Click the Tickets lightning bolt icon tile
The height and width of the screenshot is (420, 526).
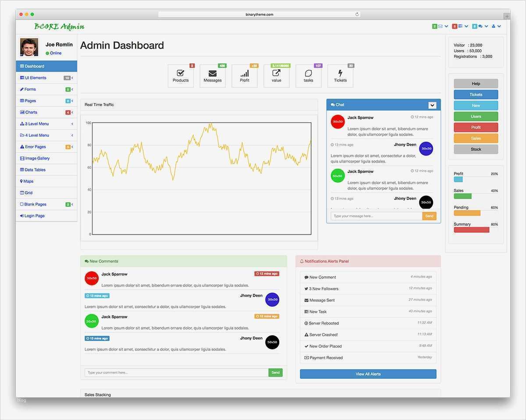(x=340, y=76)
